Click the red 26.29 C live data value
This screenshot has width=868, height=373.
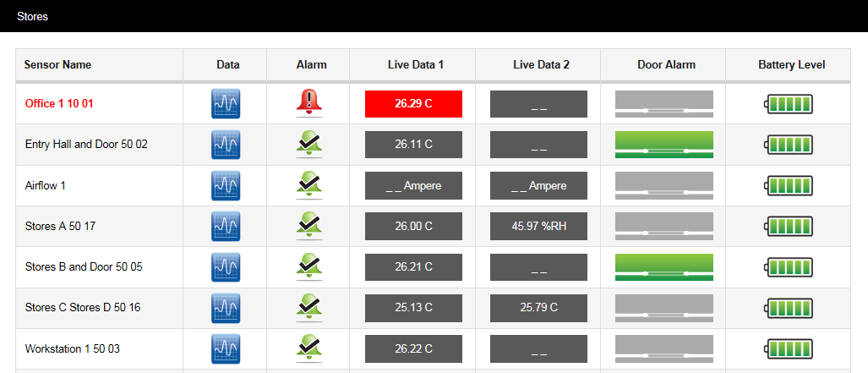[413, 104]
